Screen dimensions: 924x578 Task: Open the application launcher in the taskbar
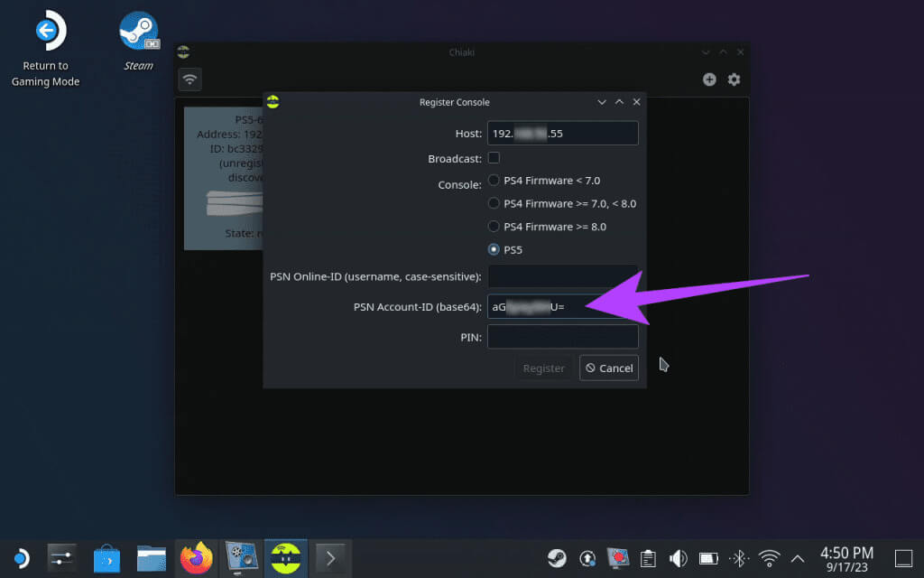(22, 558)
